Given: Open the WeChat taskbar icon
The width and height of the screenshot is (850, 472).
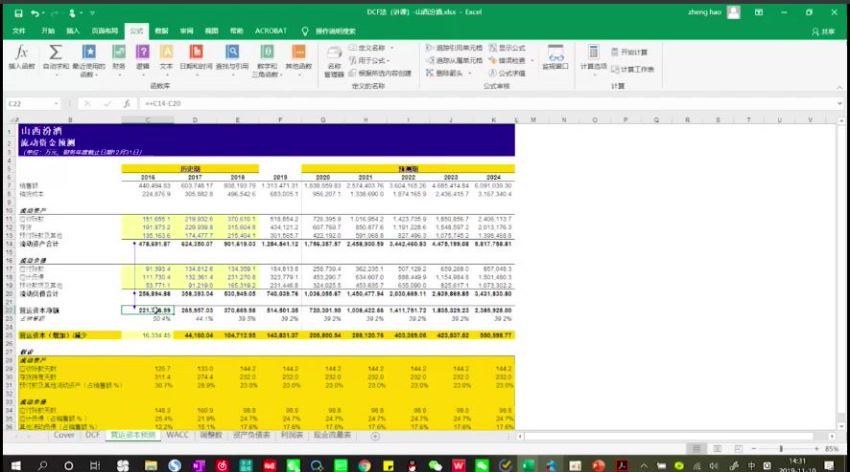Looking at the screenshot, I should point(435,465).
